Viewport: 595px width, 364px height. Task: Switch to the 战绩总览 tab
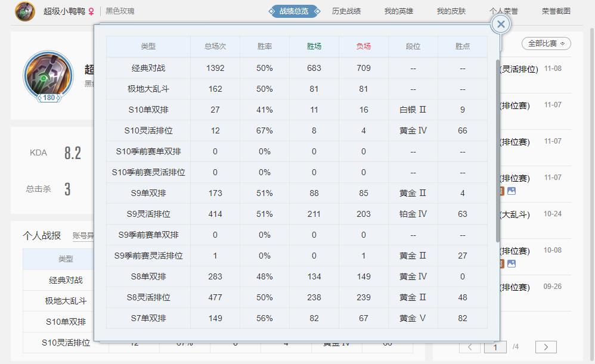point(295,11)
